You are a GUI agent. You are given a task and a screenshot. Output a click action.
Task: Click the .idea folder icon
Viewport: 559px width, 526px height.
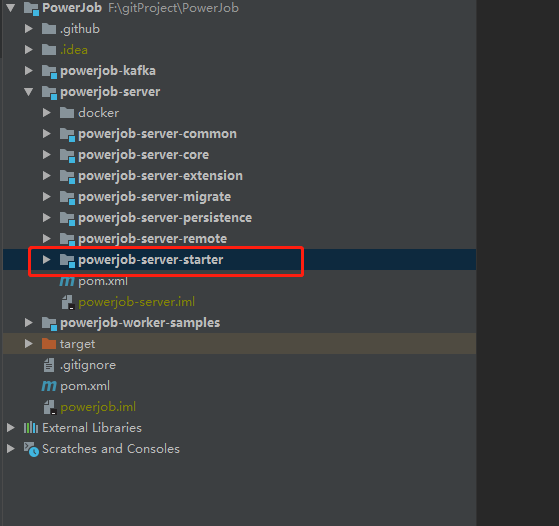(49, 50)
